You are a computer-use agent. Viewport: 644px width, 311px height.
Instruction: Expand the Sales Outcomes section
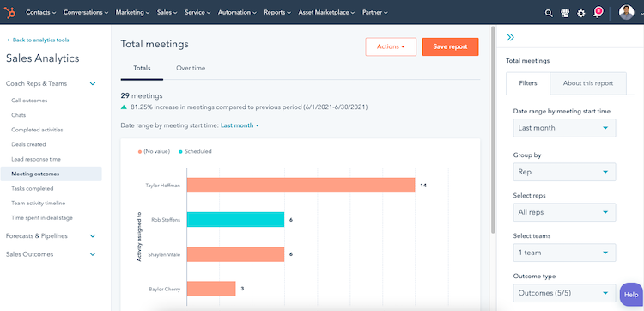[93, 254]
